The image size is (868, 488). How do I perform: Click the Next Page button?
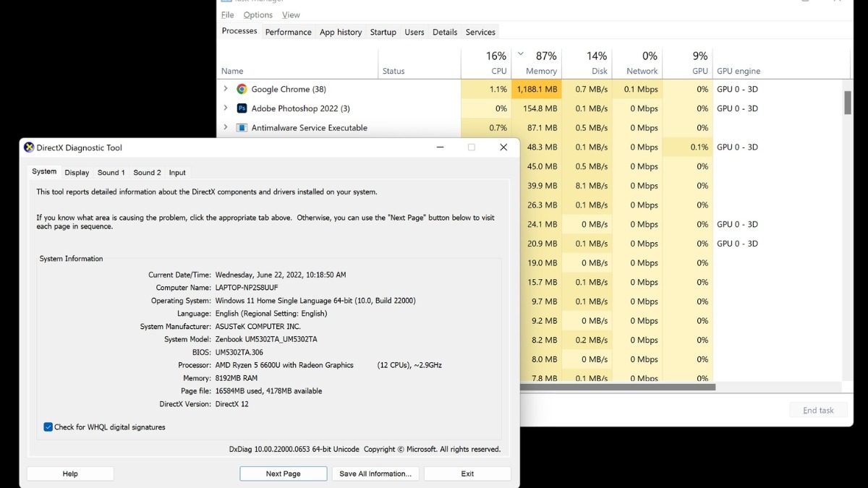pos(283,474)
